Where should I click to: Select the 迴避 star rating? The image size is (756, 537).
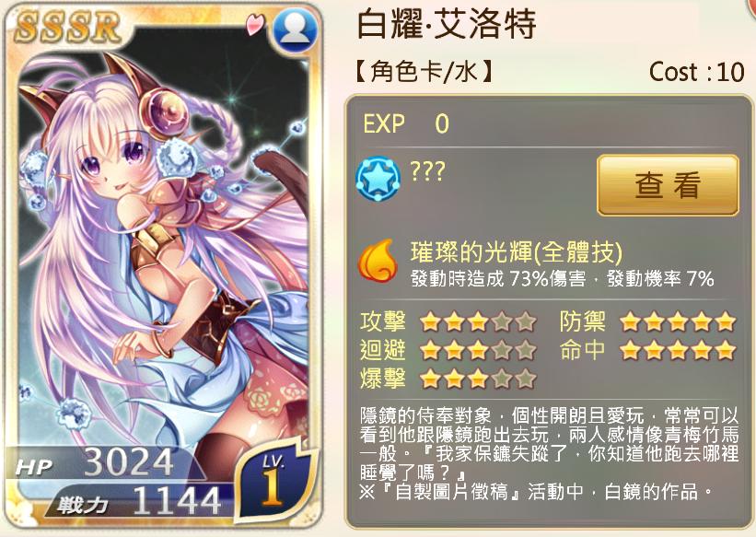[448, 350]
